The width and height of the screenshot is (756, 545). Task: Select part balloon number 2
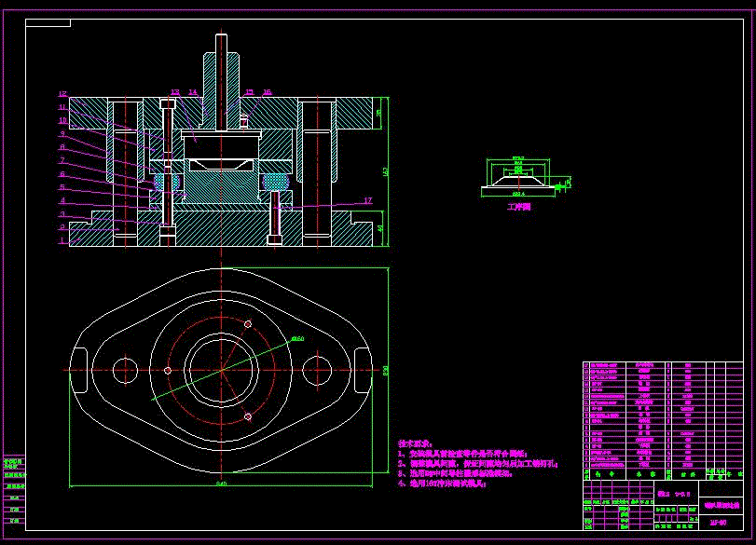[x=62, y=227]
